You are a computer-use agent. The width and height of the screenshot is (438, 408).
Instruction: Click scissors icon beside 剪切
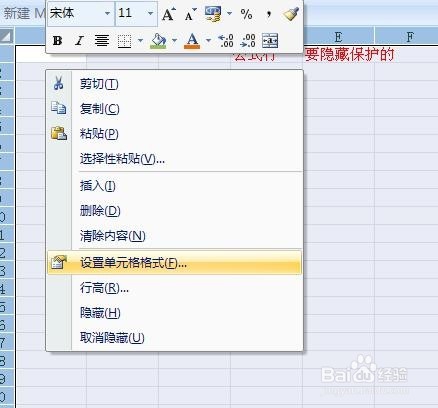[x=59, y=83]
